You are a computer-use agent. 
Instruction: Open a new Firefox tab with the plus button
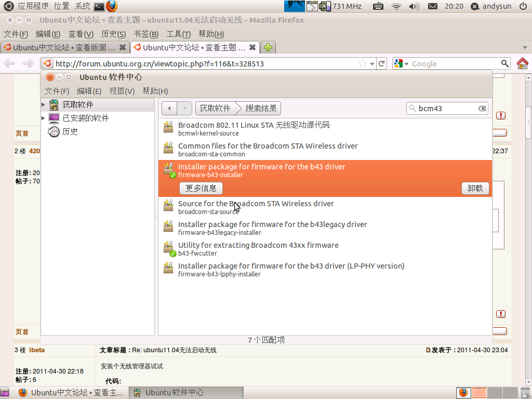(268, 47)
